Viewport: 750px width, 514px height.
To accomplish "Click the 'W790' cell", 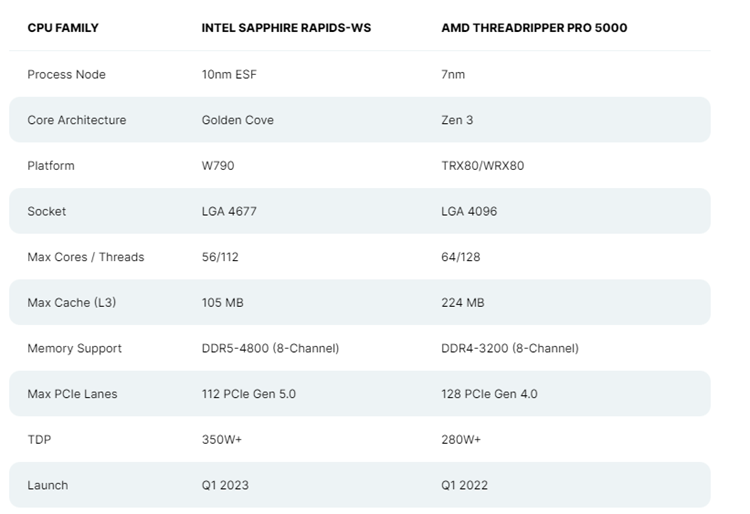I will pos(218,165).
